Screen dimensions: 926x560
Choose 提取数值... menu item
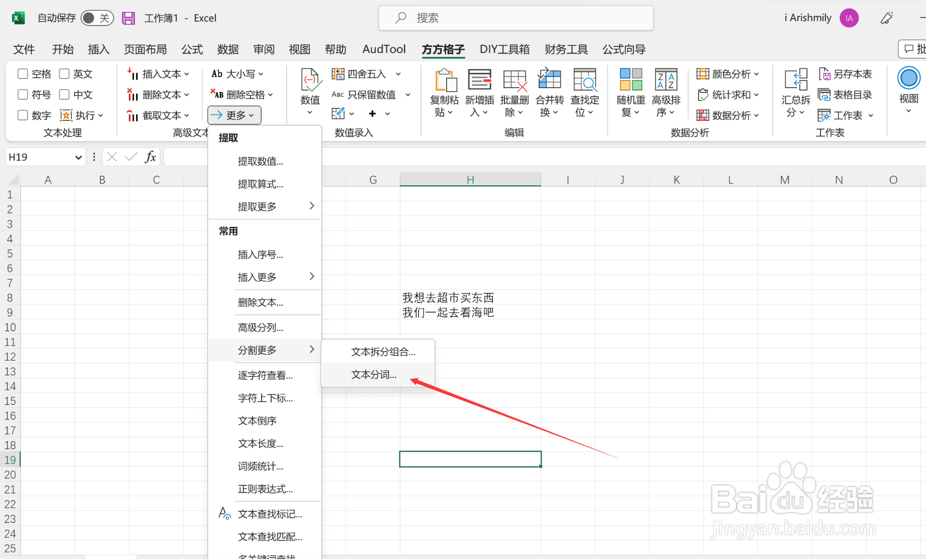[265, 161]
